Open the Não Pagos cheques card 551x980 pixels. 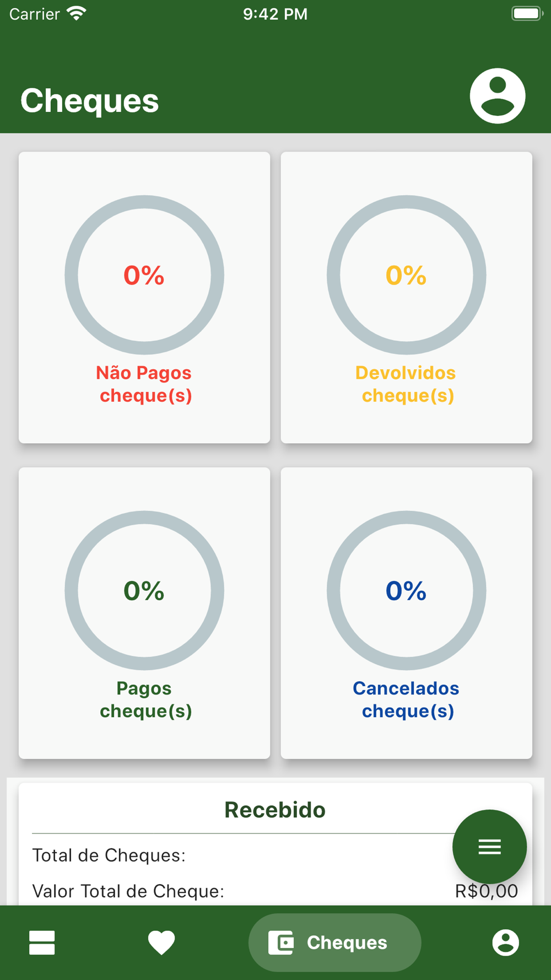pyautogui.click(x=144, y=298)
